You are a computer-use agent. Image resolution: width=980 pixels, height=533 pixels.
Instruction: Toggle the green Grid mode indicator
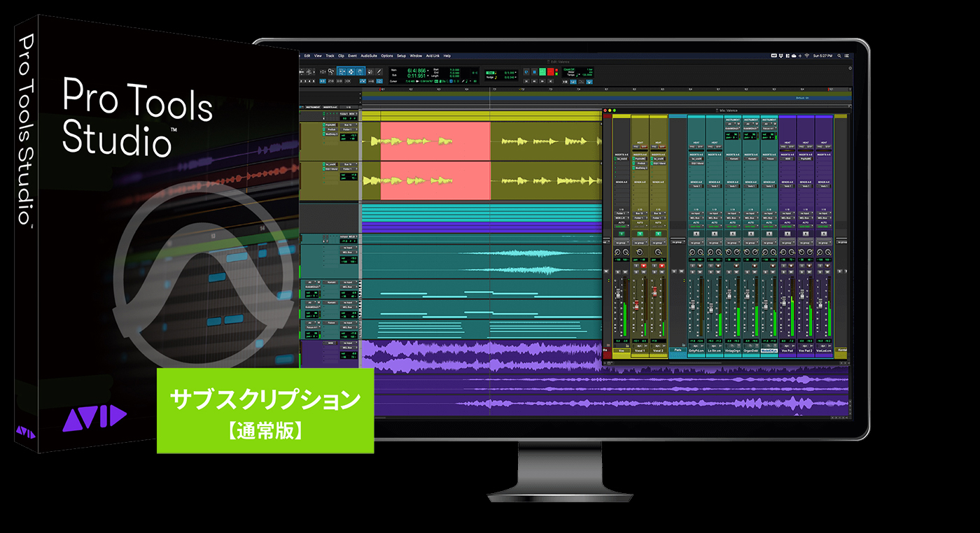[490, 73]
